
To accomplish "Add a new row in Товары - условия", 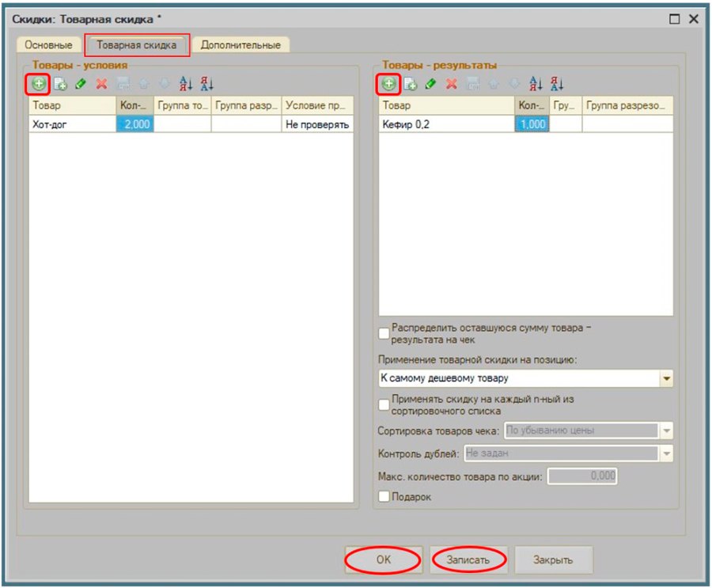I will click(39, 84).
